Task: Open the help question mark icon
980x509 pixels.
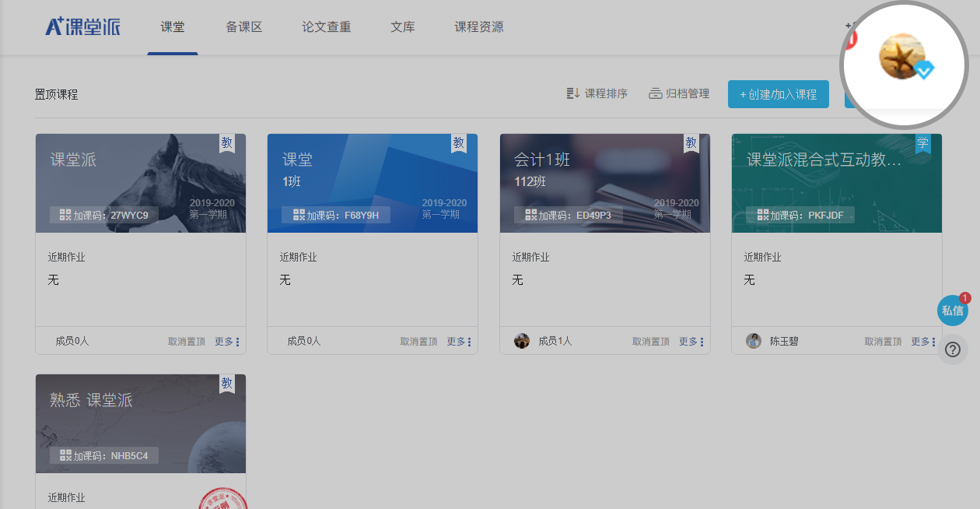Action: click(952, 349)
